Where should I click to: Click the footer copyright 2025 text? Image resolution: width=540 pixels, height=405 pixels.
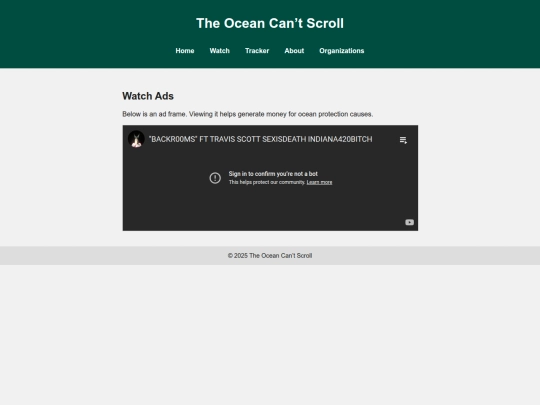pos(270,256)
